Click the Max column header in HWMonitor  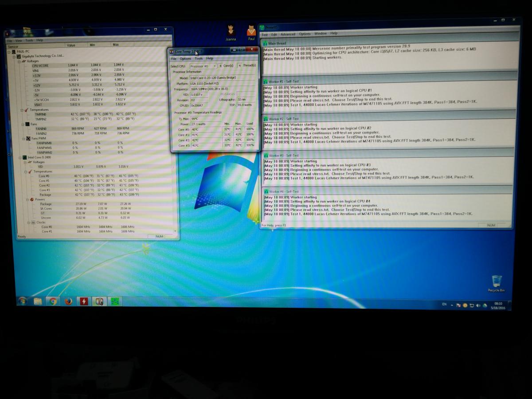click(x=123, y=45)
